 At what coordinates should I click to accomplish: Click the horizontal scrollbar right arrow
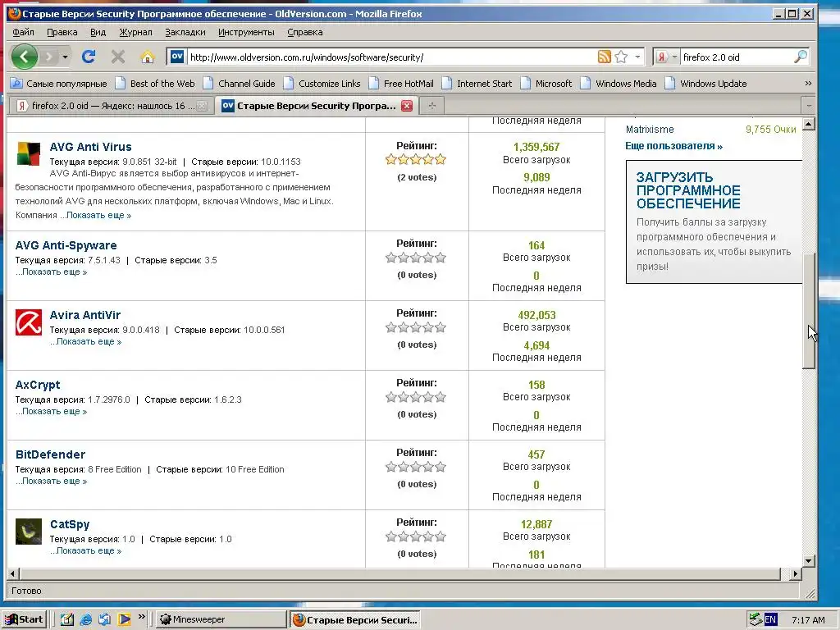(796, 573)
